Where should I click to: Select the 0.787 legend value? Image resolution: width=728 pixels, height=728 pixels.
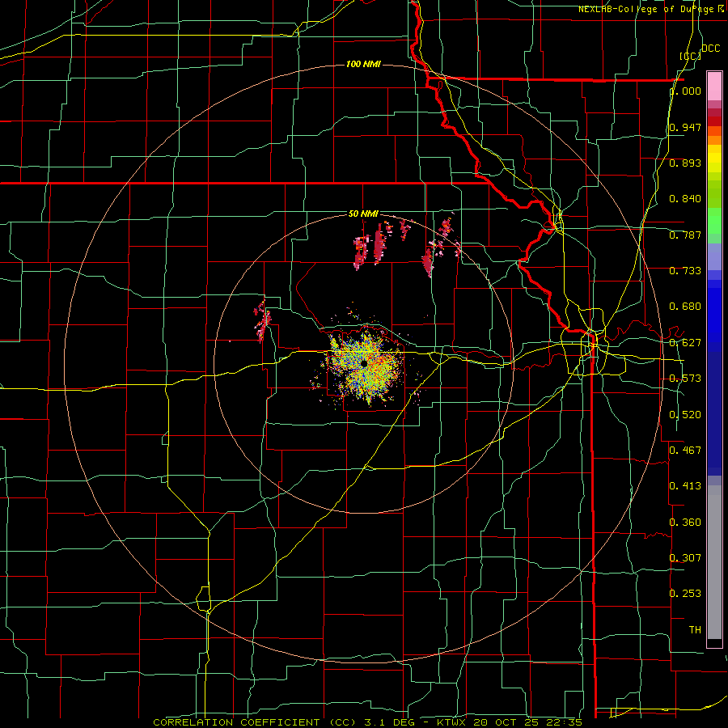(685, 235)
